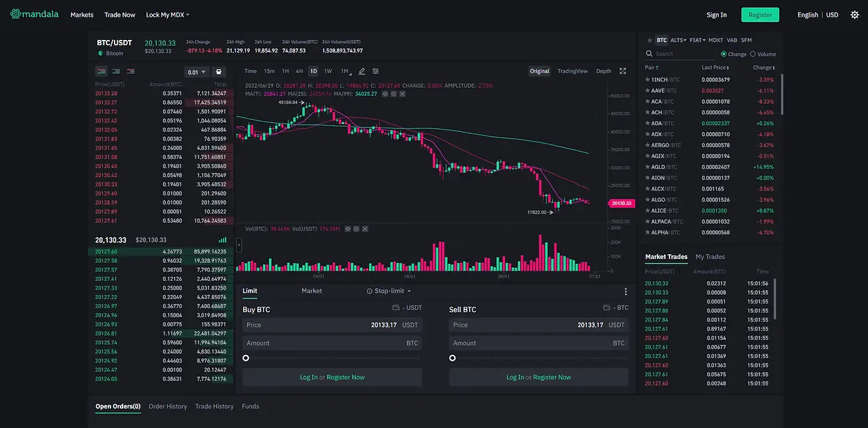Expand the Lock My MDX menu

[167, 15]
